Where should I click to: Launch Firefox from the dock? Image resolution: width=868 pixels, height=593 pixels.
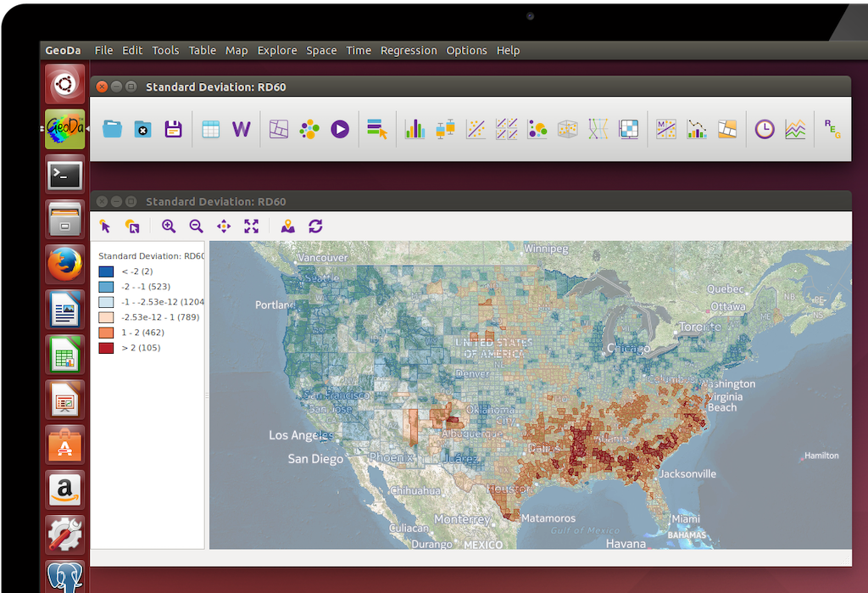coord(64,263)
